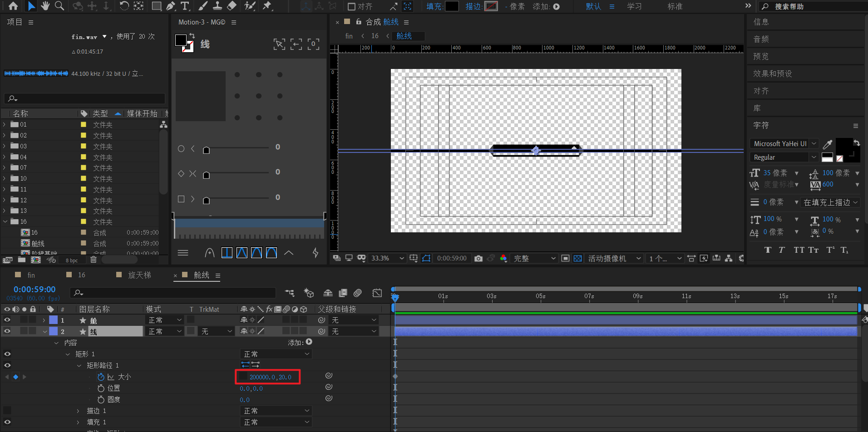Click the 描边 stroke options link

point(473,6)
